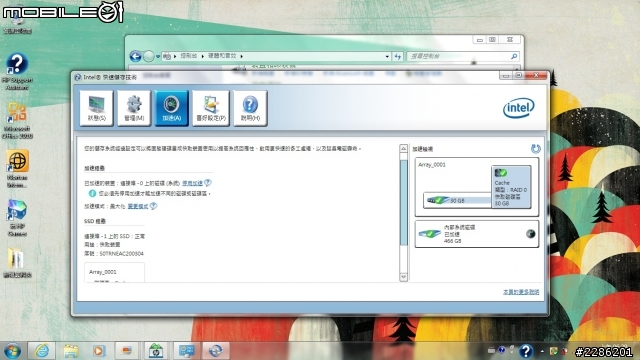Click Hardware and Sound breadcrumb segment
The width and height of the screenshot is (640, 360).
(222, 56)
